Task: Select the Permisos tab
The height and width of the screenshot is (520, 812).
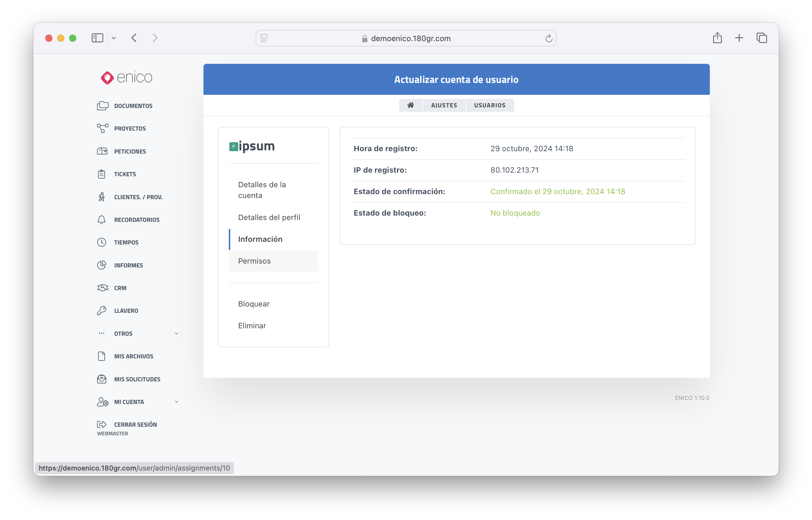Action: [254, 261]
